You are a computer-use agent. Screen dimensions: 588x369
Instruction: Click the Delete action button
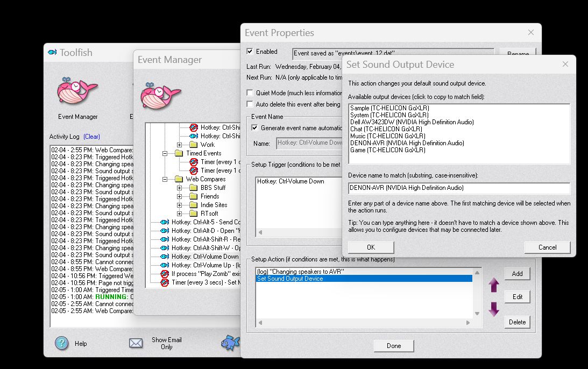pyautogui.click(x=517, y=322)
